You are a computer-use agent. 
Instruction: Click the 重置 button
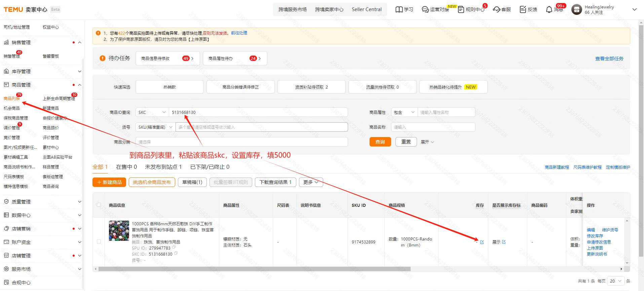406,142
